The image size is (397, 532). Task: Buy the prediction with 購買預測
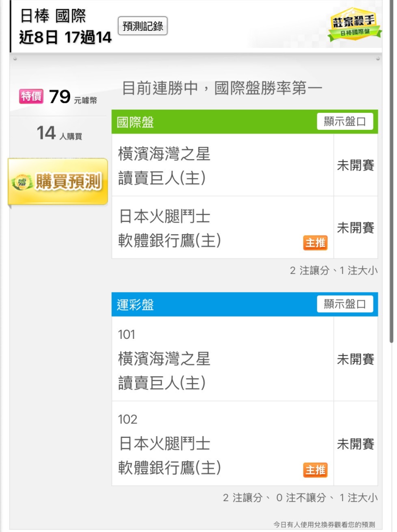(58, 181)
